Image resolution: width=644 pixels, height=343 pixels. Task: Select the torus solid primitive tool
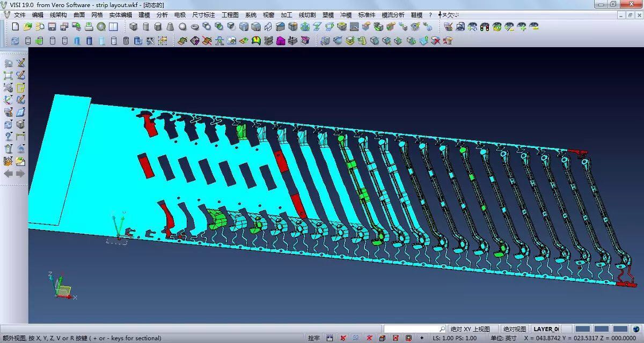pyautogui.click(x=195, y=27)
